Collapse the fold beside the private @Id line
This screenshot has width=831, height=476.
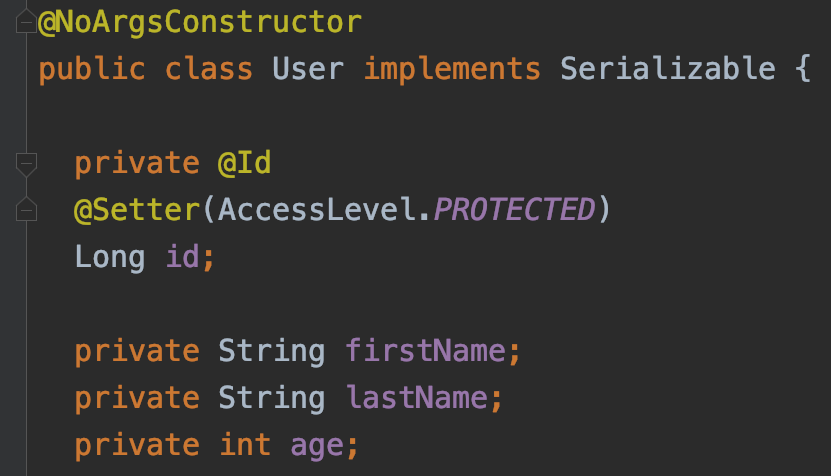tap(27, 162)
